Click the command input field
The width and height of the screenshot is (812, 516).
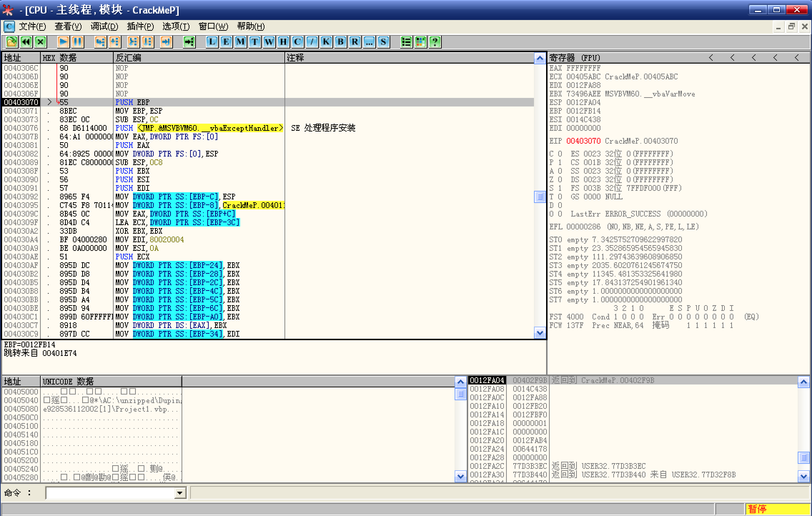coord(110,493)
